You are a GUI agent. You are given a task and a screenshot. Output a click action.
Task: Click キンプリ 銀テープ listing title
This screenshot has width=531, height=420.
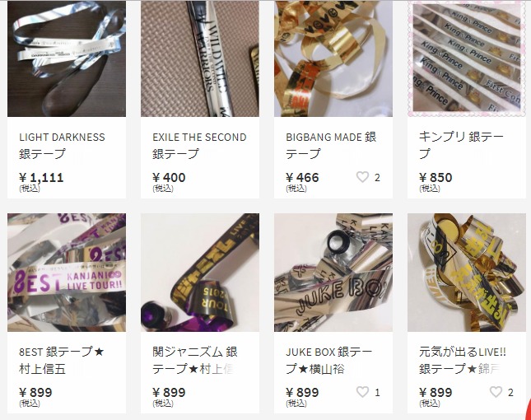coord(461,145)
